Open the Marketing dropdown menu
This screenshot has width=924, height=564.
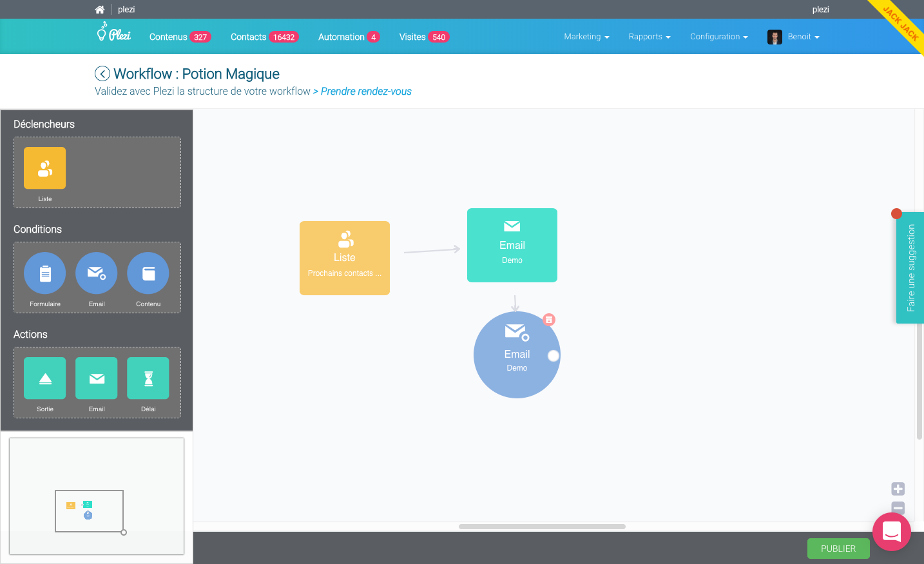(586, 37)
